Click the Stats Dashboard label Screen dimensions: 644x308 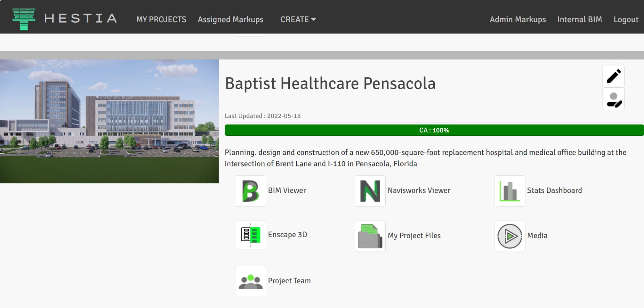point(555,190)
